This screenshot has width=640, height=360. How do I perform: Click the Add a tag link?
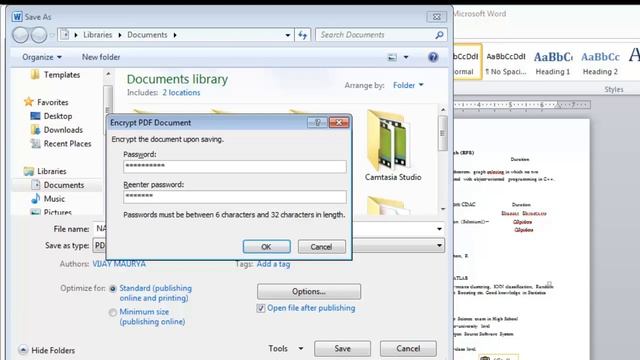pyautogui.click(x=273, y=264)
